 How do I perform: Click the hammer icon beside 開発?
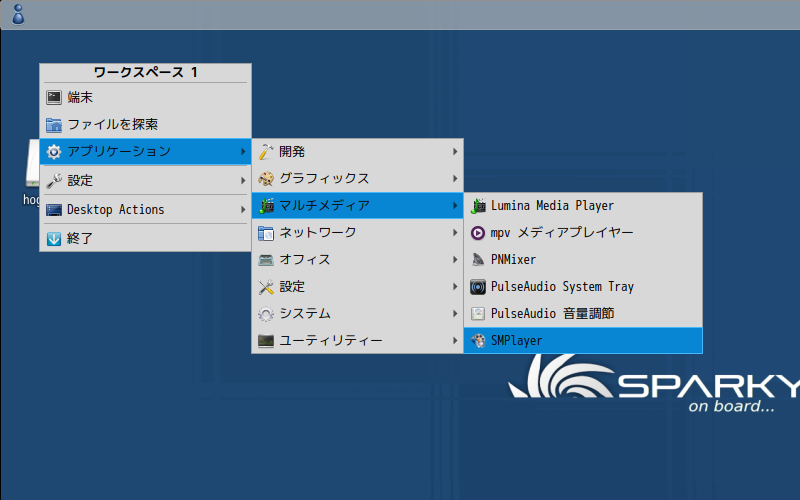click(266, 152)
